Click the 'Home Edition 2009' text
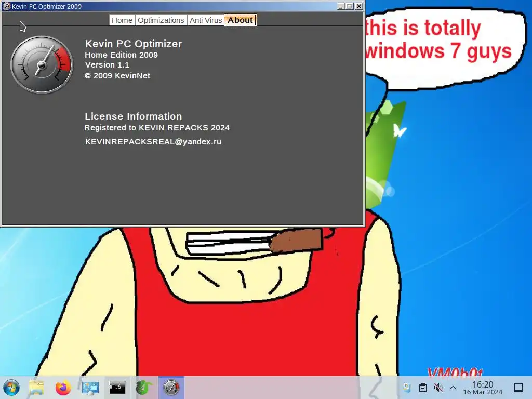This screenshot has width=532, height=399. click(121, 55)
